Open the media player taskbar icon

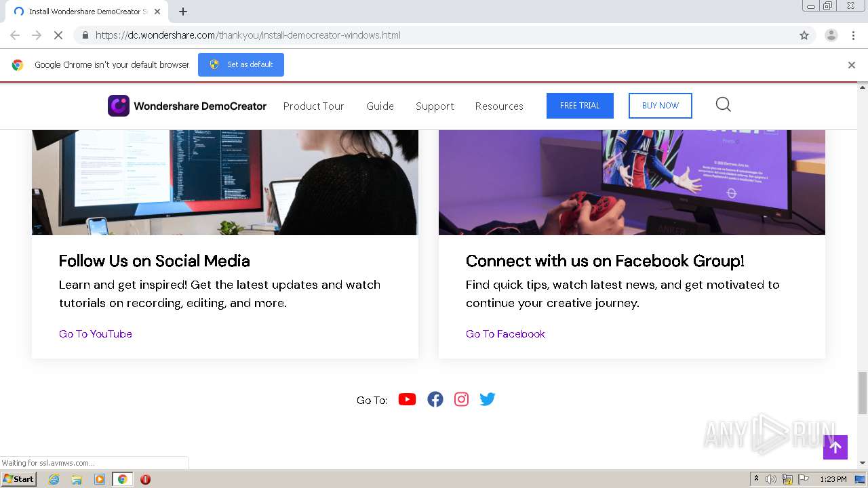100,479
